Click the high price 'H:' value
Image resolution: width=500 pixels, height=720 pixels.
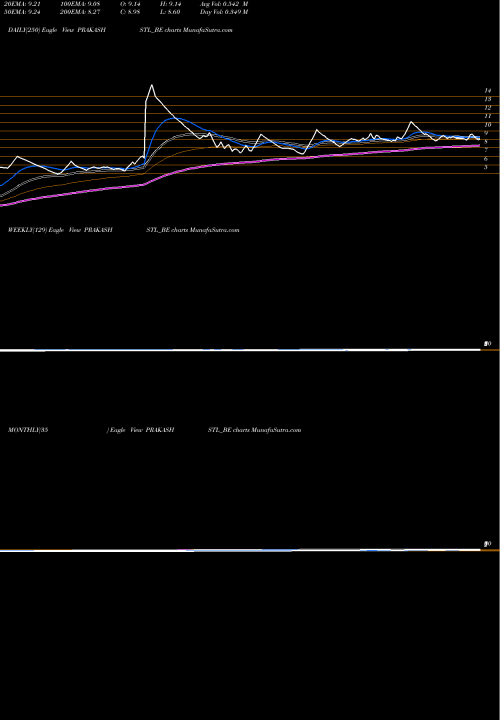(x=171, y=4)
